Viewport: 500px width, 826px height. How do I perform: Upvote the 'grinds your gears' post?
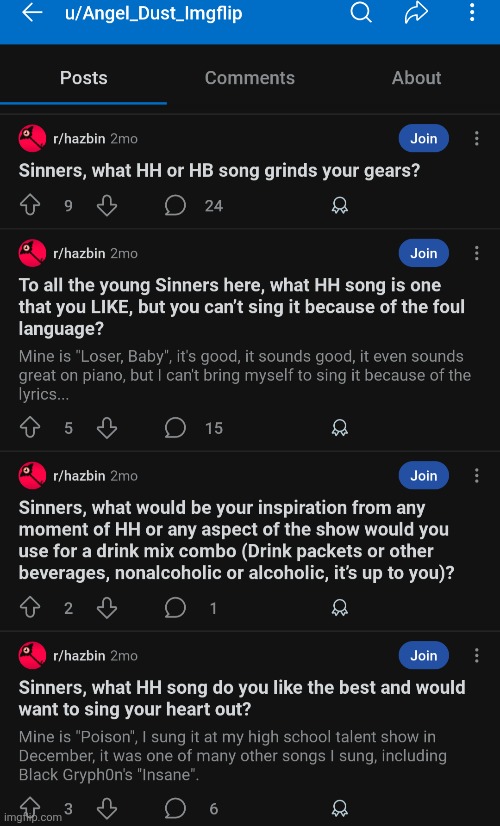[x=30, y=205]
